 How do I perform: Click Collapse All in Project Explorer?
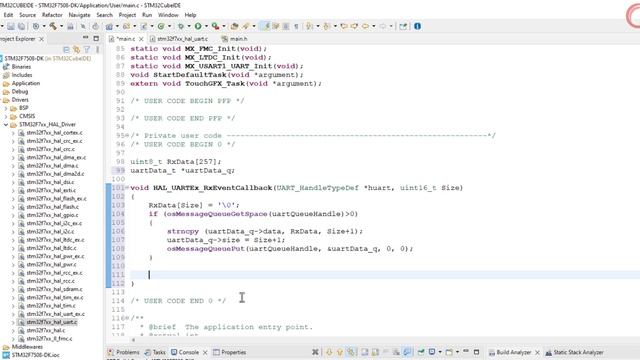[x=66, y=49]
